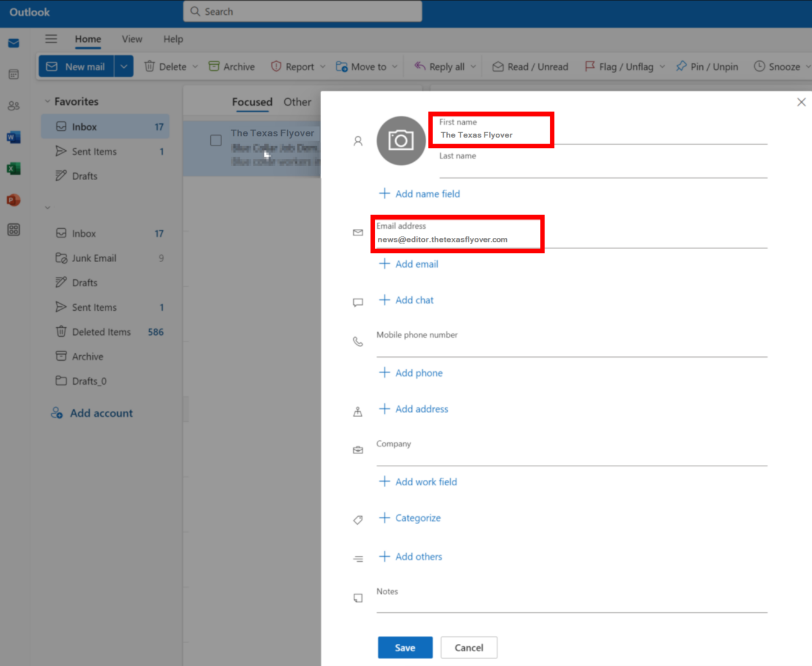
Task: Cancel the contact editing
Action: 469,647
